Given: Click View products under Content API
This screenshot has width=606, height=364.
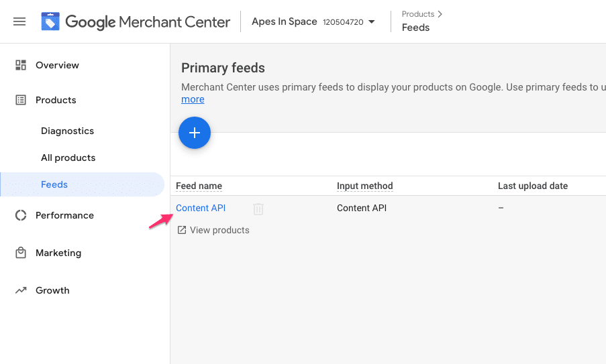Looking at the screenshot, I should tap(219, 230).
